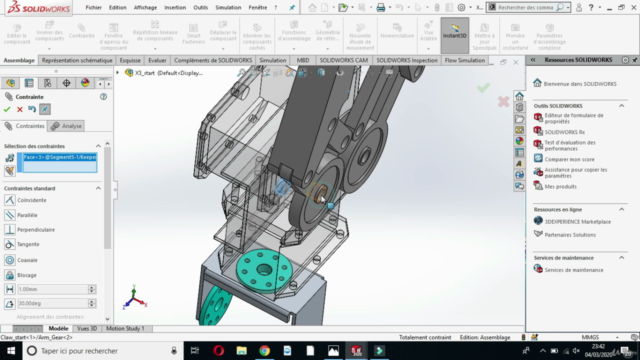The width and height of the screenshot is (640, 360).
Task: Open Contrainte help question mark
Action: point(103,97)
